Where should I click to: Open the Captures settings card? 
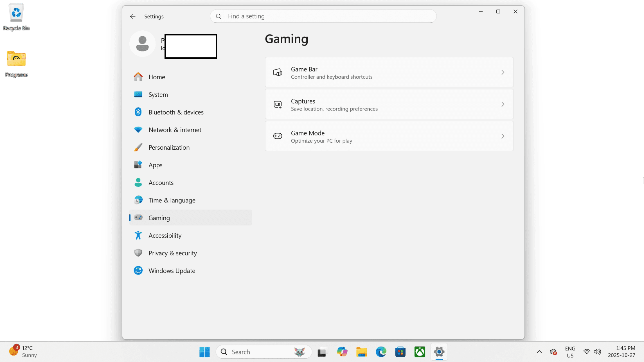(389, 104)
